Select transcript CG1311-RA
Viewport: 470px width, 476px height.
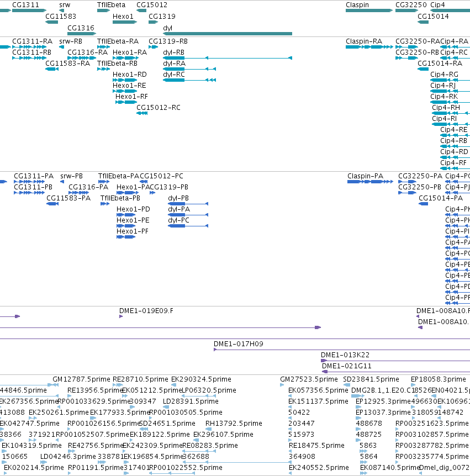coord(29,47)
